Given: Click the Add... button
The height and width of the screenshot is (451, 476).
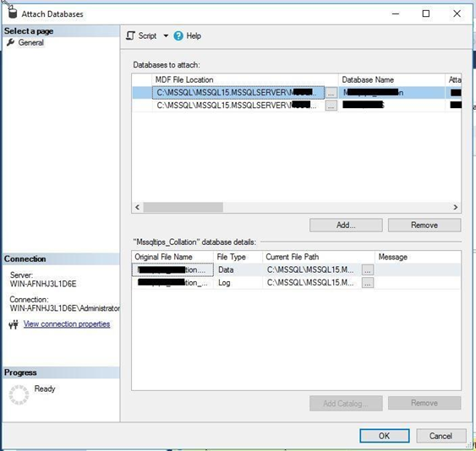Looking at the screenshot, I should tap(346, 225).
